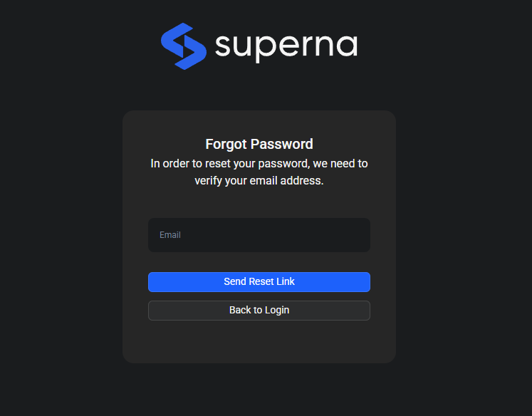
Task: Click the Back to Login button
Action: coord(259,311)
